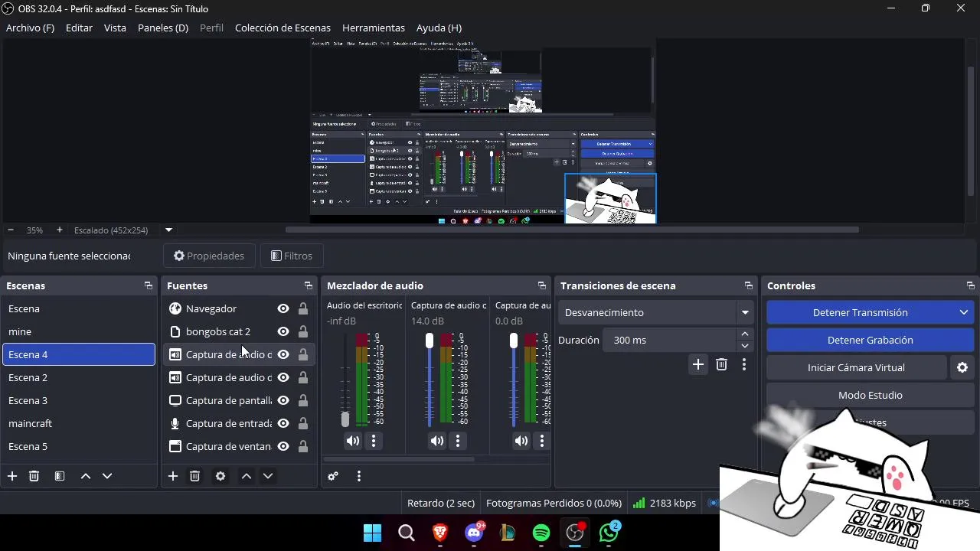Select the maincraft scene
The image size is (980, 551).
coord(79,423)
